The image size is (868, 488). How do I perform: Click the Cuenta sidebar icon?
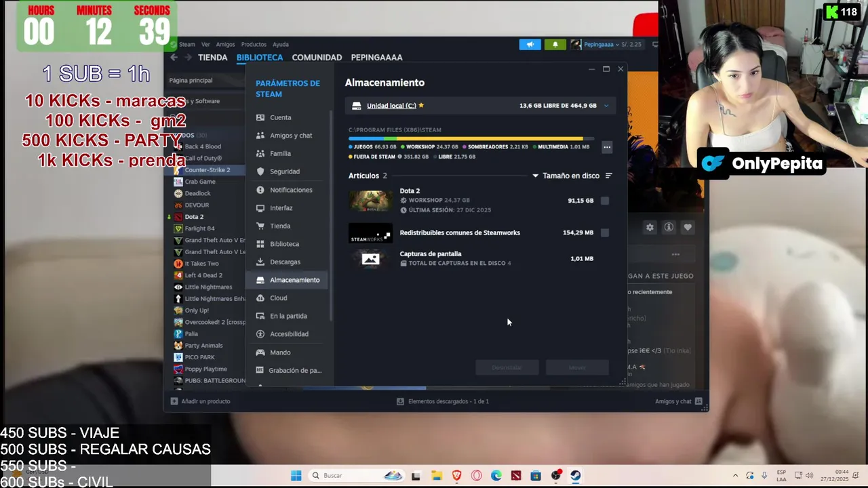point(260,117)
